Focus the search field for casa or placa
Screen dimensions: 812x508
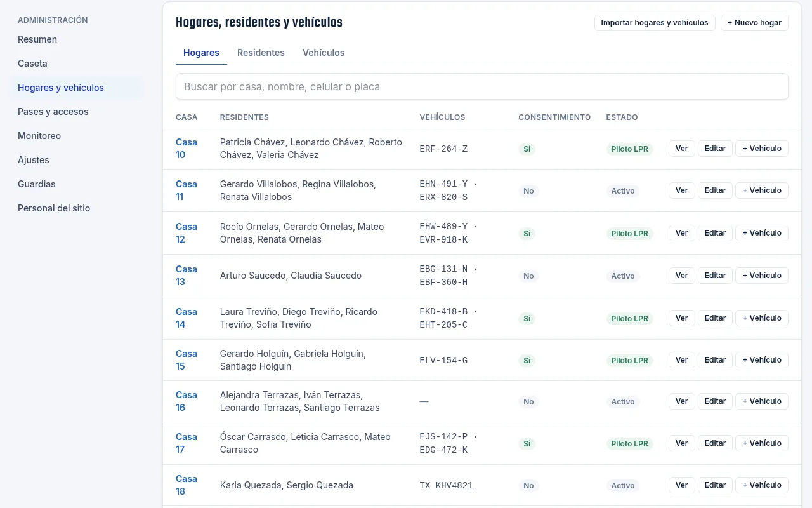coord(482,86)
